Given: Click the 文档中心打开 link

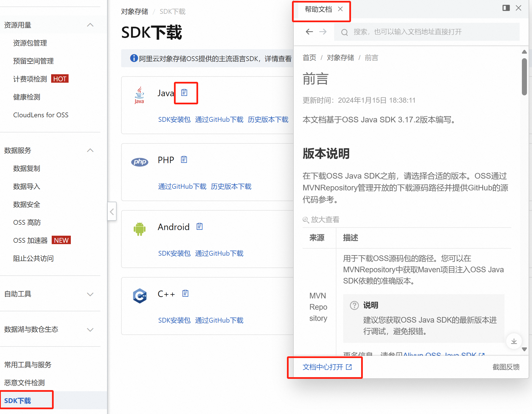Looking at the screenshot, I should coord(327,367).
